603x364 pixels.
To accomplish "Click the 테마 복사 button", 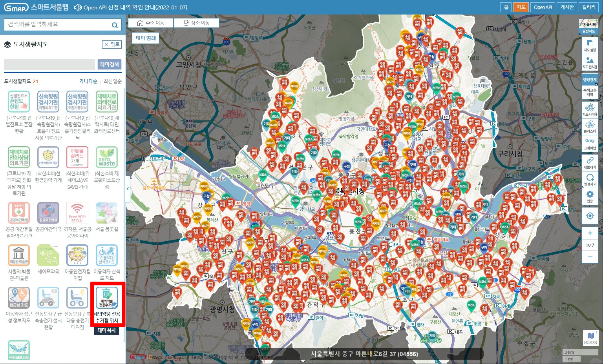I will (x=107, y=330).
